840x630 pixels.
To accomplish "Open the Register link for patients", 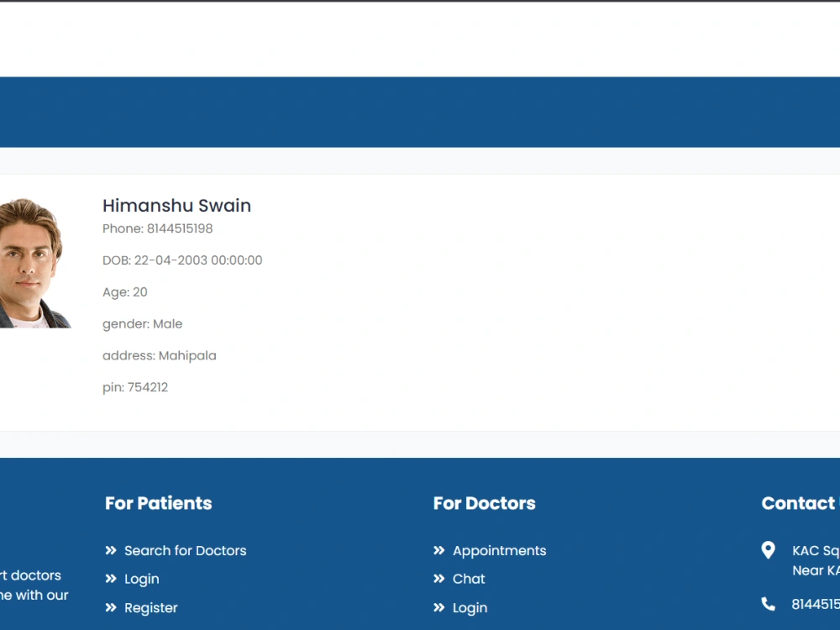I will (x=151, y=607).
